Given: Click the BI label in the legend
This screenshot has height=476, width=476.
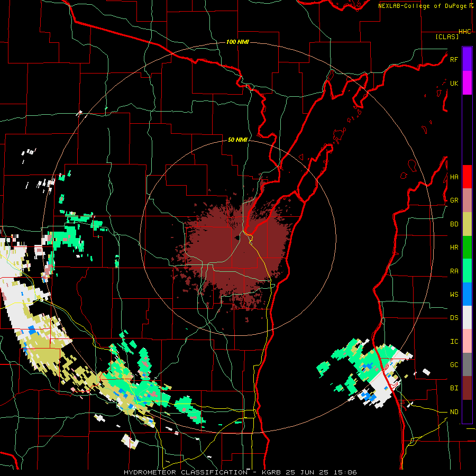Looking at the screenshot, I should point(454,388).
